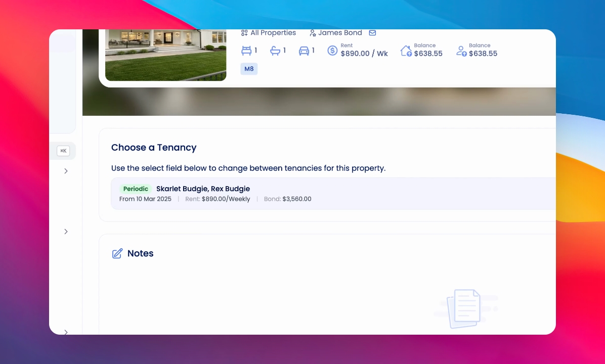Click the M8 tag badge
Viewport: 605px width, 364px height.
(x=249, y=69)
